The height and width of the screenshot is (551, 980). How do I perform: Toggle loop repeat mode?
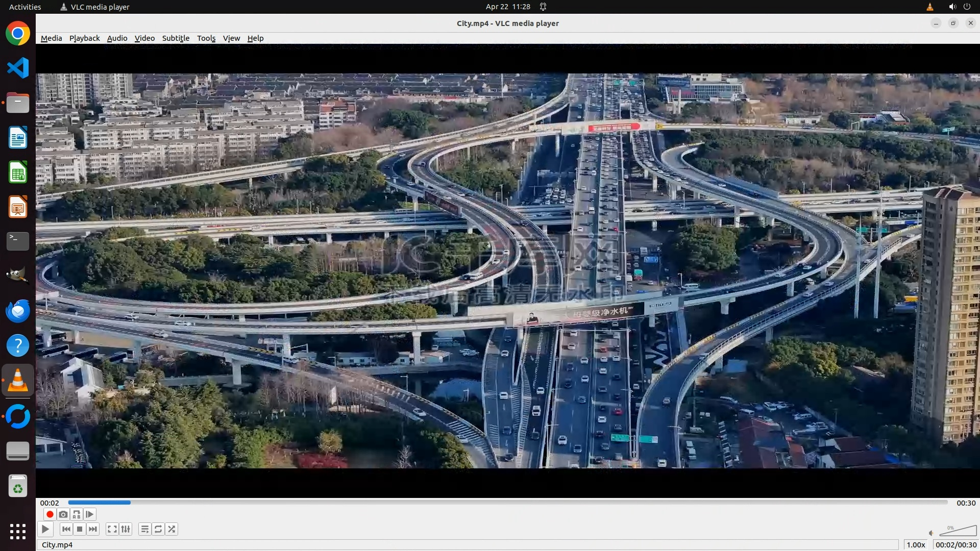pos(158,529)
